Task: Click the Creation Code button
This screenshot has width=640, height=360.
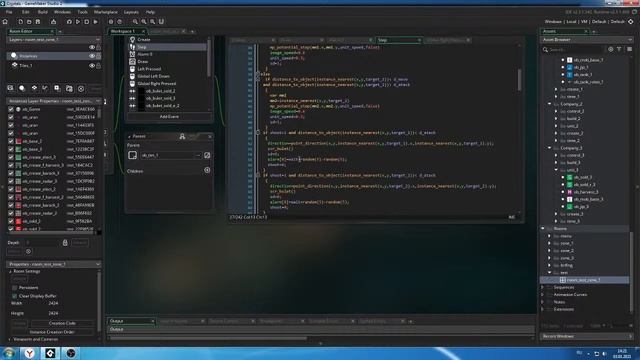Action: pos(62,323)
